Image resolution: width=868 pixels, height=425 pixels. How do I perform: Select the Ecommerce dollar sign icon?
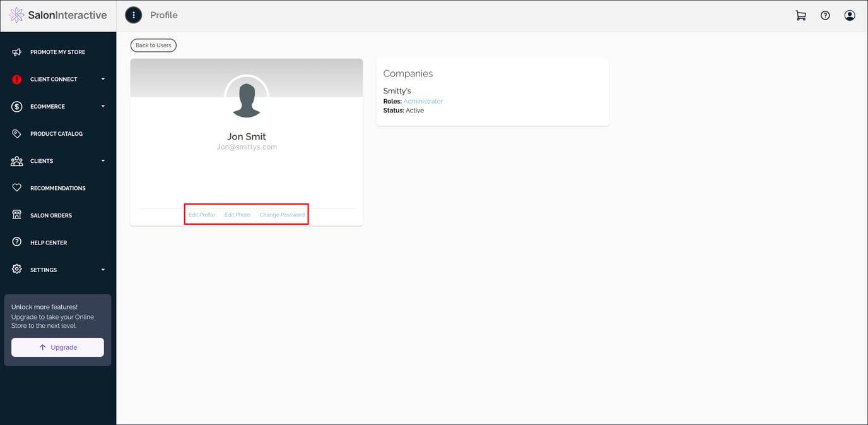[x=16, y=106]
